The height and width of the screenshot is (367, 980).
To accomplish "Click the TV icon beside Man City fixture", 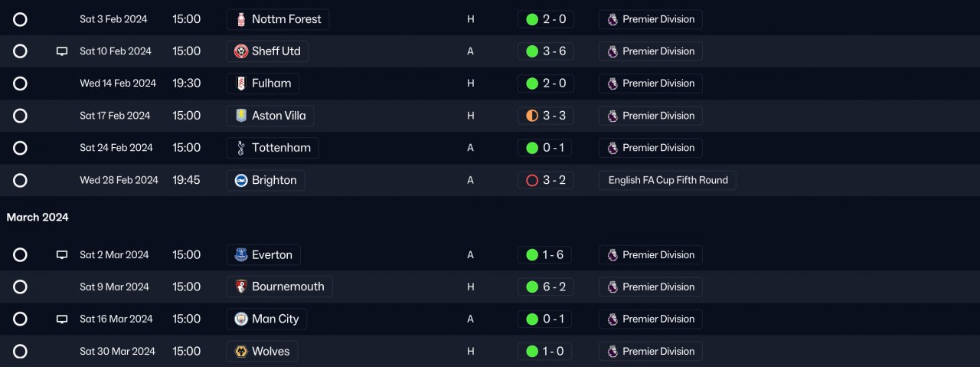I will (x=62, y=319).
